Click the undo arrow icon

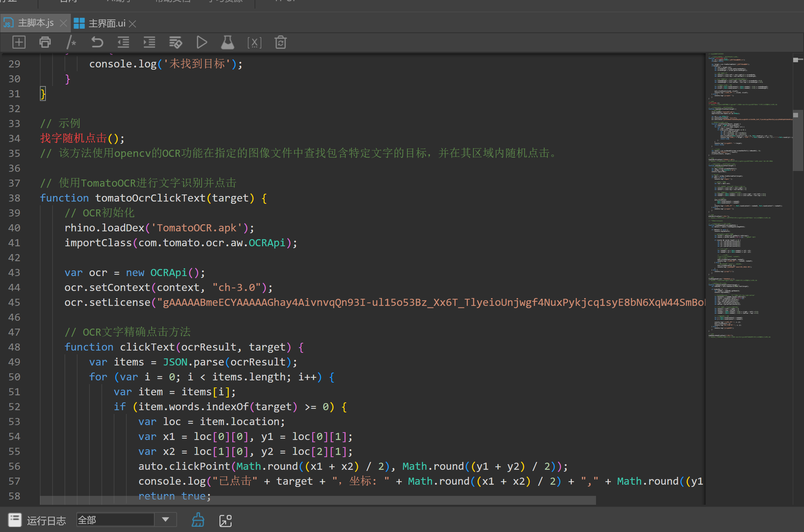tap(97, 42)
